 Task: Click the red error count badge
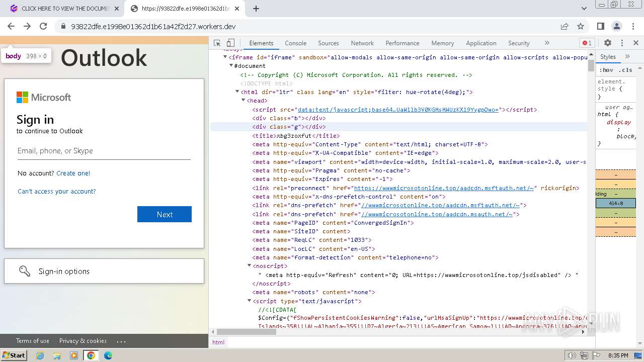point(587,43)
